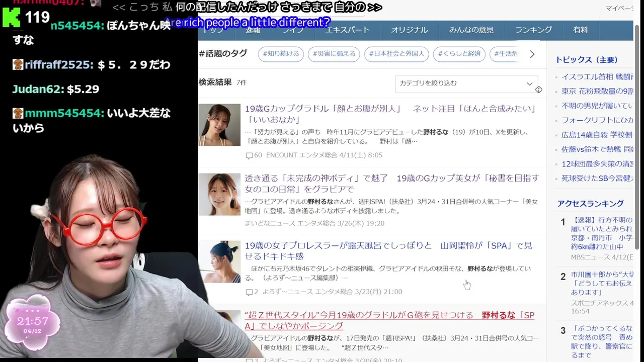Open the みんなの意見 navigation tab
This screenshot has height=362, width=644.
471,30
